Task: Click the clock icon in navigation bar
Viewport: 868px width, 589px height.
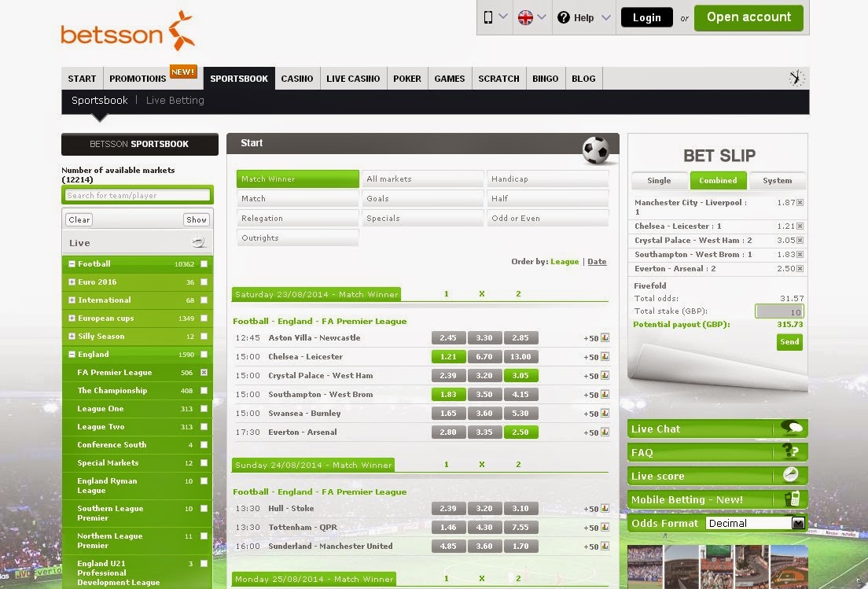Action: pos(796,78)
